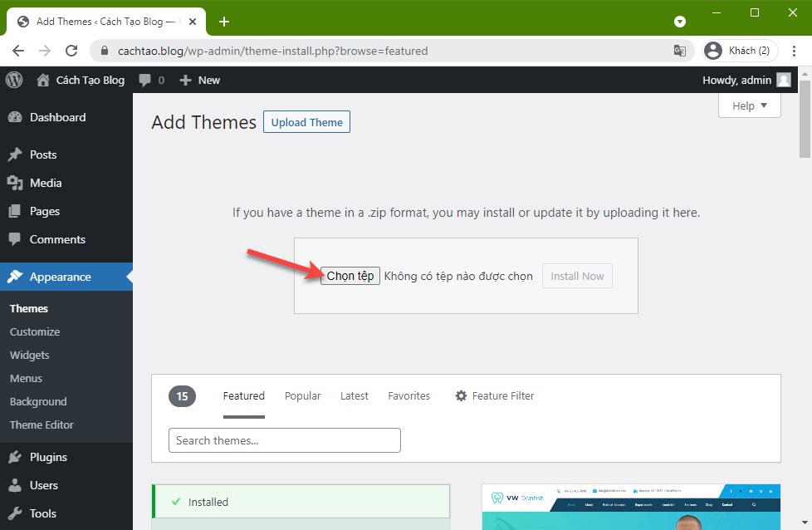Viewport: 812px width, 530px height.
Task: Click Không có tệp nào được chọn text
Action: (458, 276)
